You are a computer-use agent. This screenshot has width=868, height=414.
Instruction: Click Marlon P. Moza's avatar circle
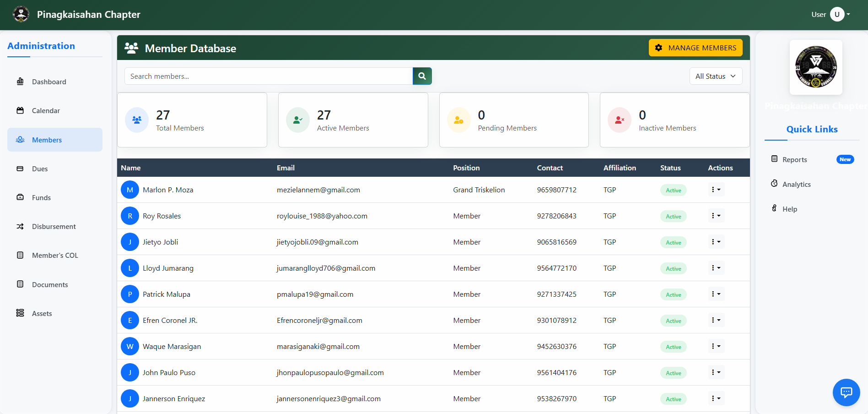point(130,190)
